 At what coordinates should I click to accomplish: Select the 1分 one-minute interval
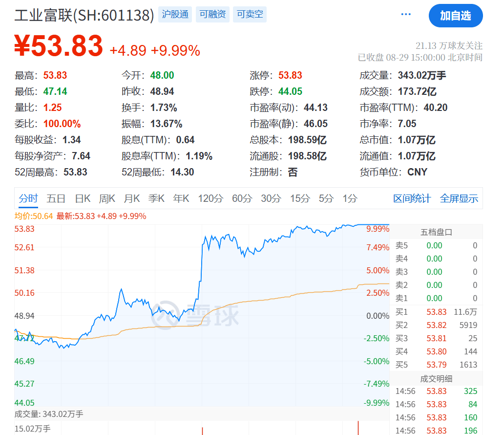[349, 198]
